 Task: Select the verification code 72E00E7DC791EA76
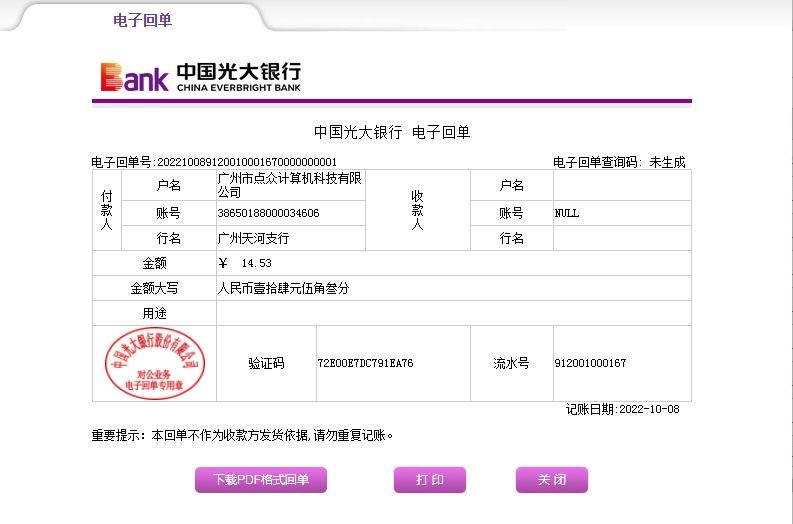pos(365,363)
